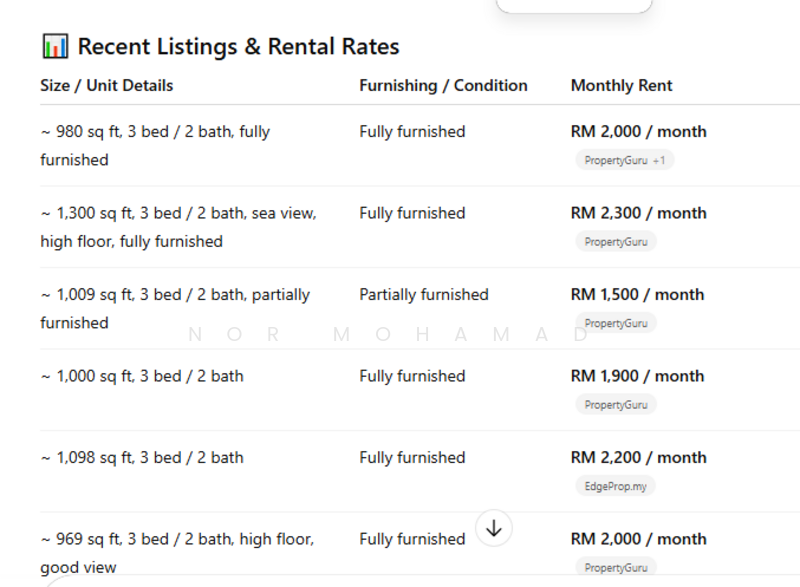800x587 pixels.
Task: Click the bar chart icon beside the heading
Action: pyautogui.click(x=55, y=46)
